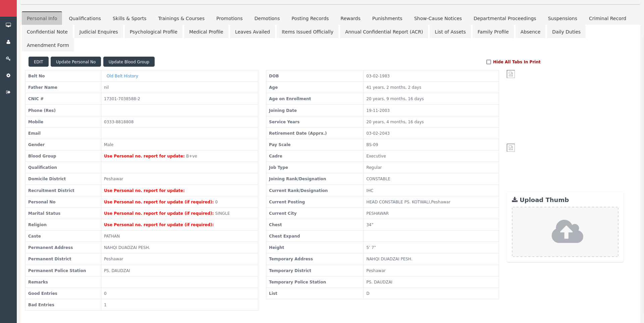Viewport: 644px width, 323px height.
Task: Open Show-Cause Notices tab
Action: click(438, 18)
